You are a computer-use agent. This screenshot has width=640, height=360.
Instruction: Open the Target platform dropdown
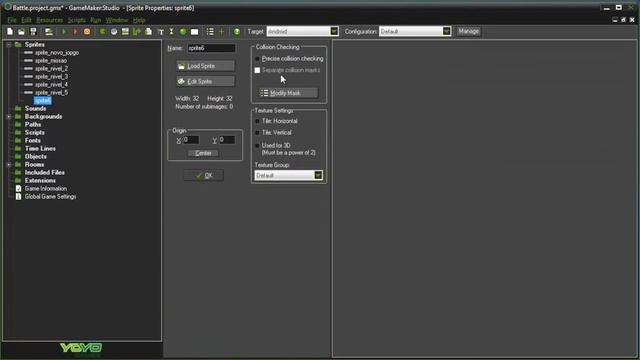334,31
